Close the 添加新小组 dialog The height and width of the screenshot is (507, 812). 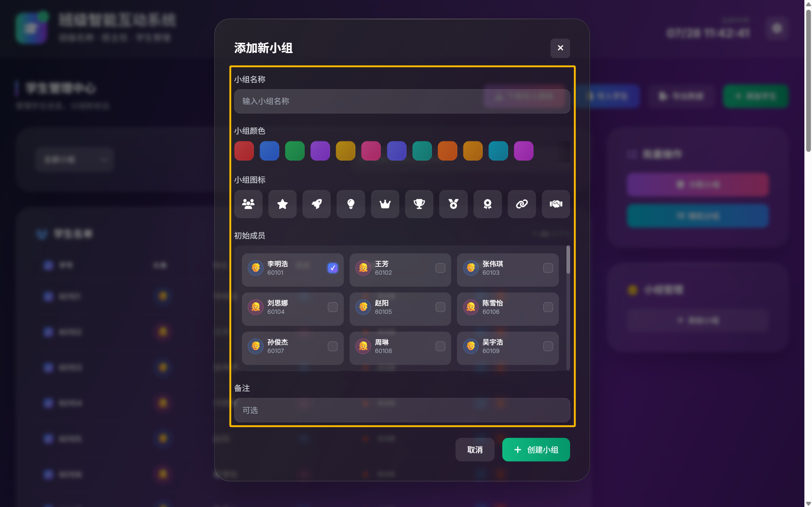[560, 48]
